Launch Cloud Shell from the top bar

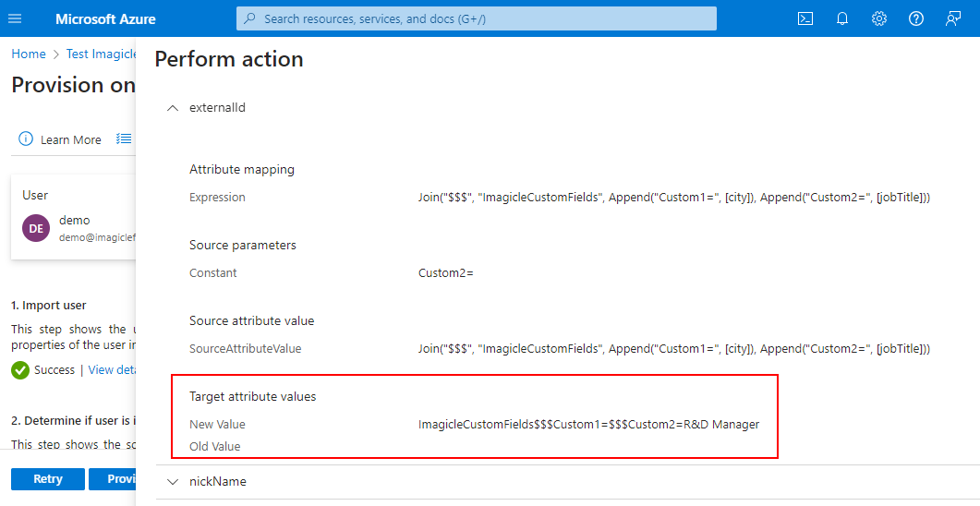coord(805,18)
